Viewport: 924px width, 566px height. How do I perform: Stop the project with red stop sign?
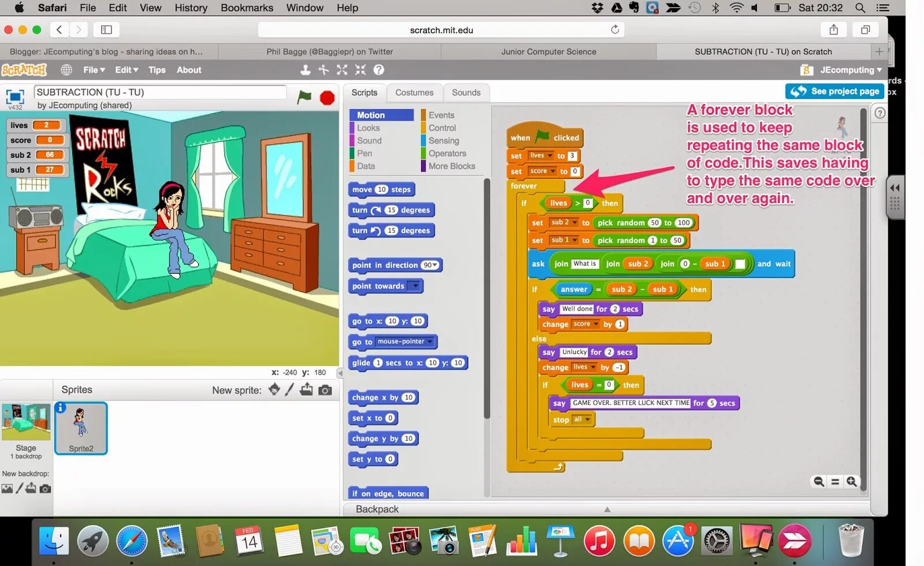tap(327, 98)
